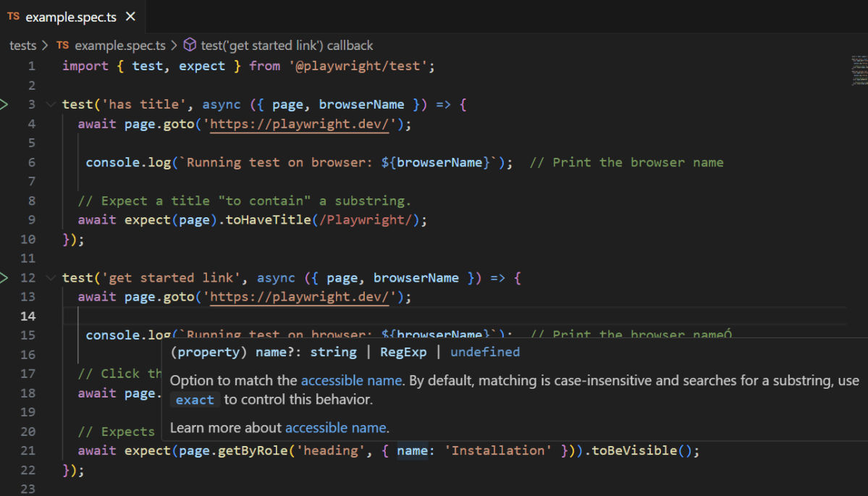Follow the playwright.dev URL on line 4
Image resolution: width=868 pixels, height=496 pixels.
coord(303,124)
